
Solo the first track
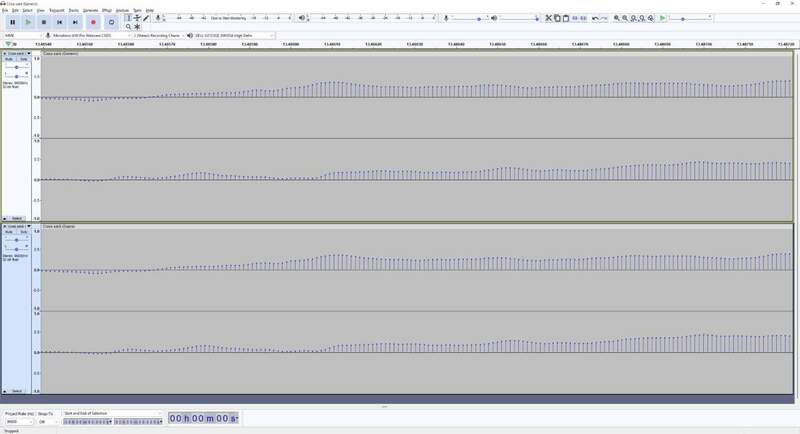pyautogui.click(x=23, y=60)
